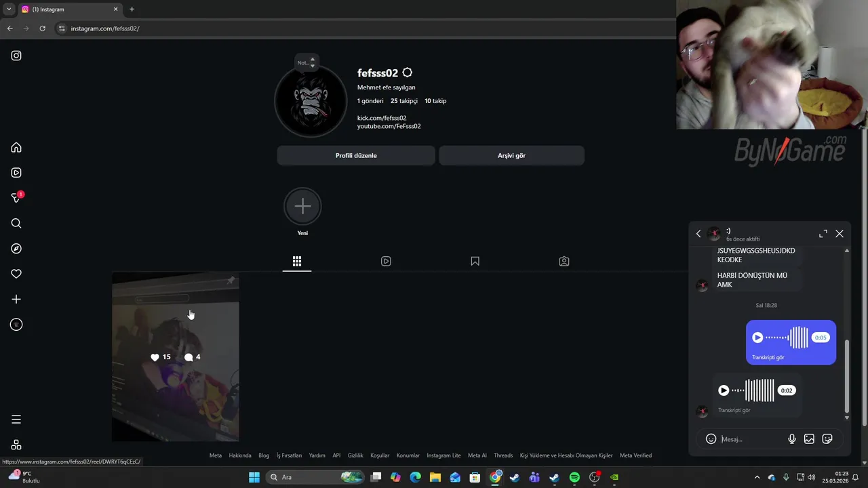Click the chat voice message microphone icon

791,439
